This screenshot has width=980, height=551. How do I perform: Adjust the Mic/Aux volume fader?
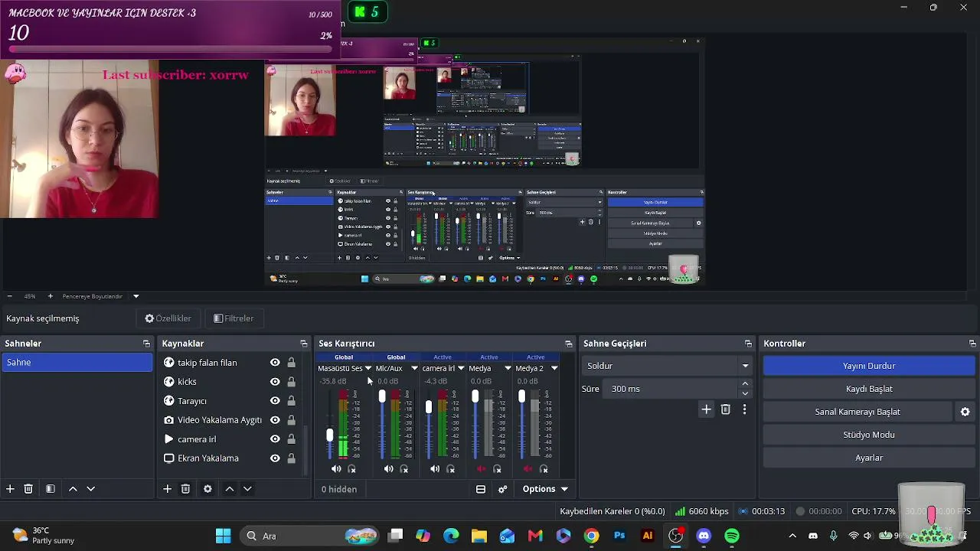pyautogui.click(x=382, y=396)
